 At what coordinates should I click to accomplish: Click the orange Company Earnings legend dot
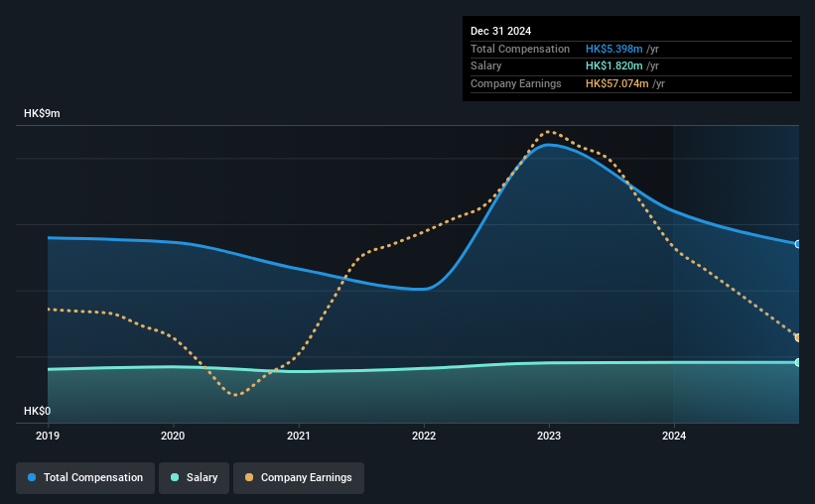249,477
